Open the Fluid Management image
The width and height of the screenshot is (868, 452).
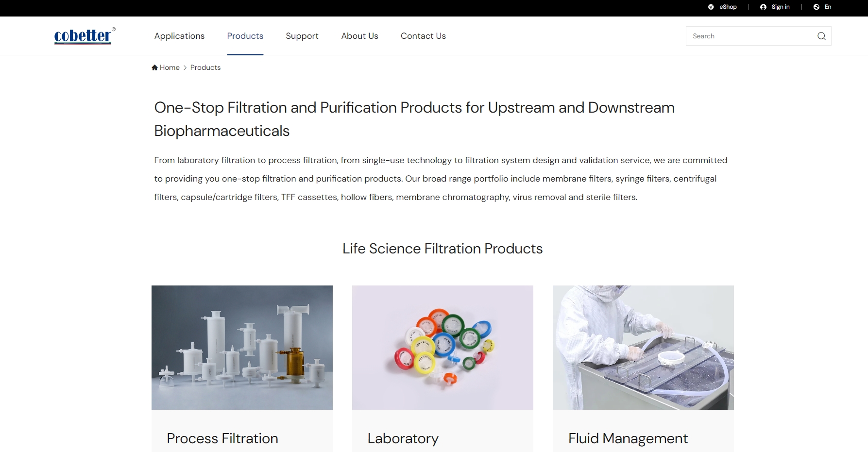tap(643, 347)
